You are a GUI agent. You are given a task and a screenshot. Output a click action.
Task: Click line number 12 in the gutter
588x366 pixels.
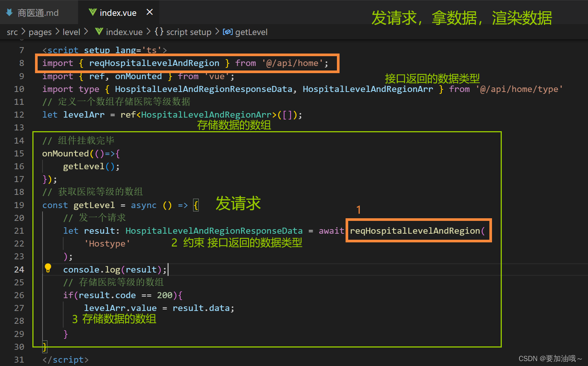tap(19, 115)
